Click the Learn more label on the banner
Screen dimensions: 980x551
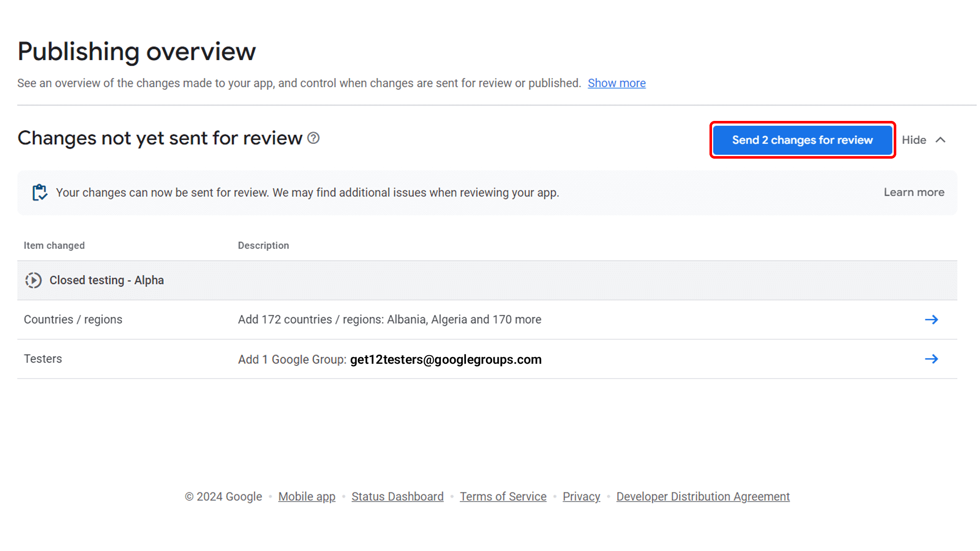pyautogui.click(x=914, y=192)
